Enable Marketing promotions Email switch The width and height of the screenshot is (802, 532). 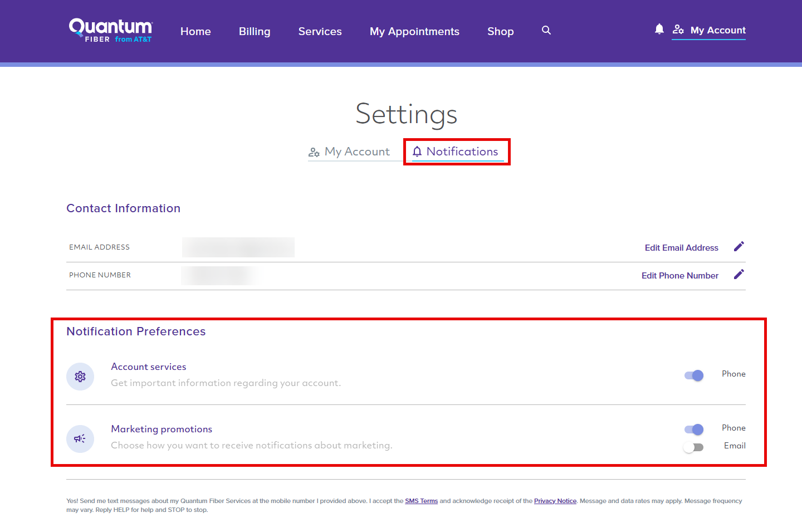(694, 447)
